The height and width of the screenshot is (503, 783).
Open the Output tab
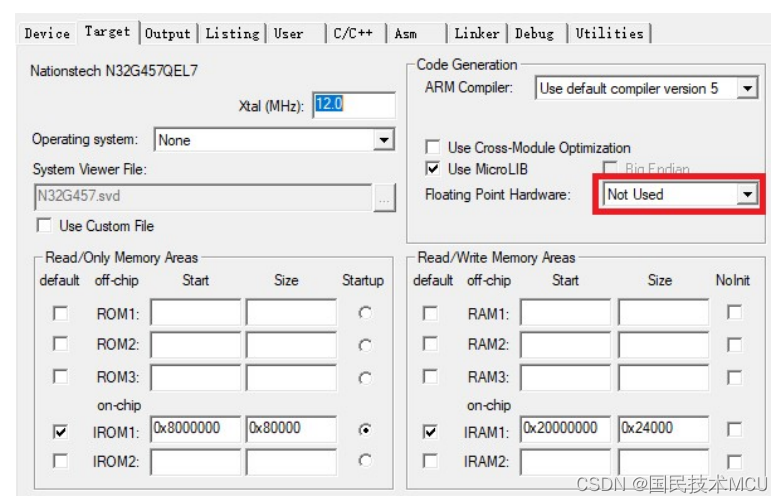click(x=168, y=33)
